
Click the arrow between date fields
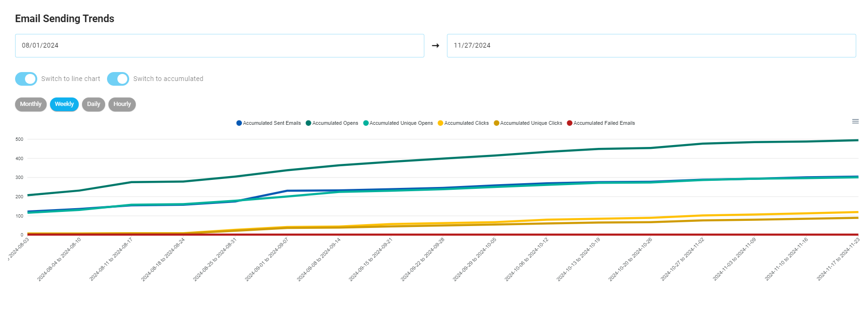point(436,46)
